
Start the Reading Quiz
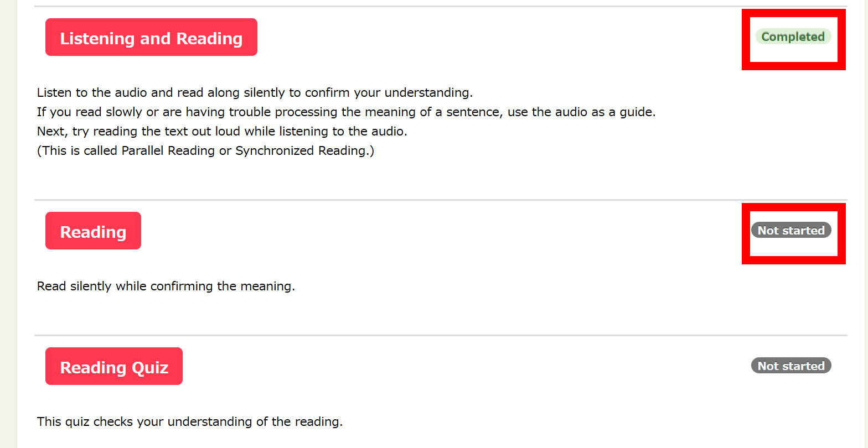114,366
